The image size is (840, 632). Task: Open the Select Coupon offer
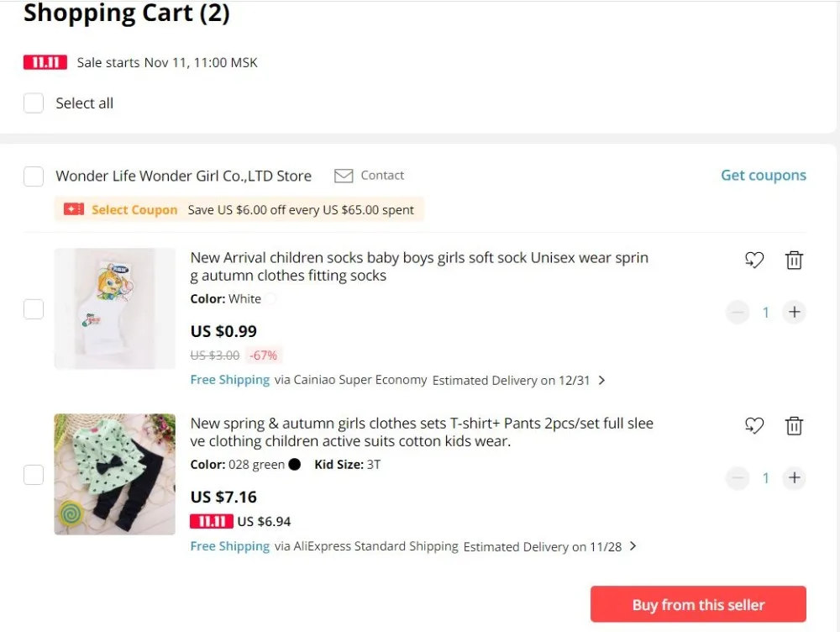click(134, 209)
